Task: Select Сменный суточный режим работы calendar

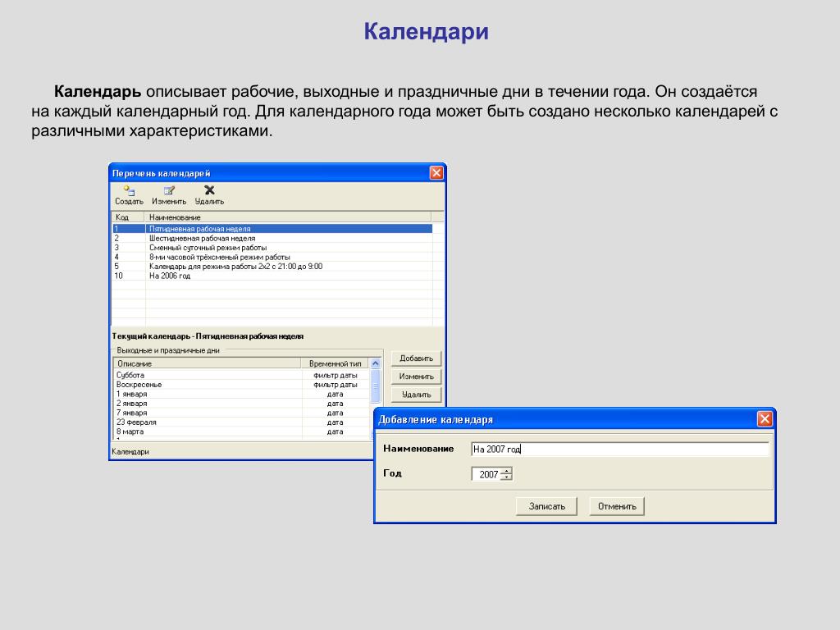Action: click(x=272, y=248)
